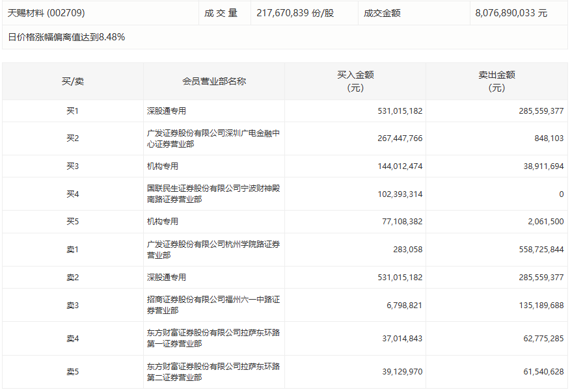Open 国联民生证券 宁波财神殿南路 branch entry
This screenshot has height=392, width=570.
(213, 194)
